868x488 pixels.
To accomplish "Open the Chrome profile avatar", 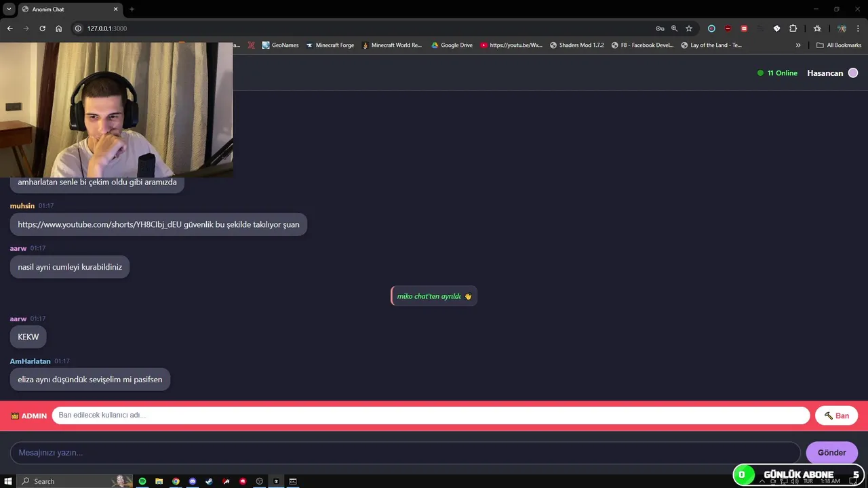I will coord(842,28).
